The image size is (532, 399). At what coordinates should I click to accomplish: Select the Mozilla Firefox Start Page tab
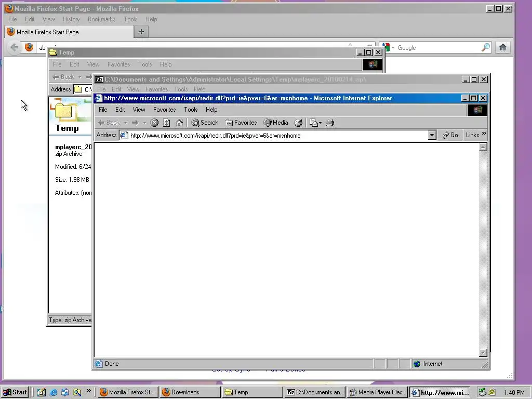69,32
